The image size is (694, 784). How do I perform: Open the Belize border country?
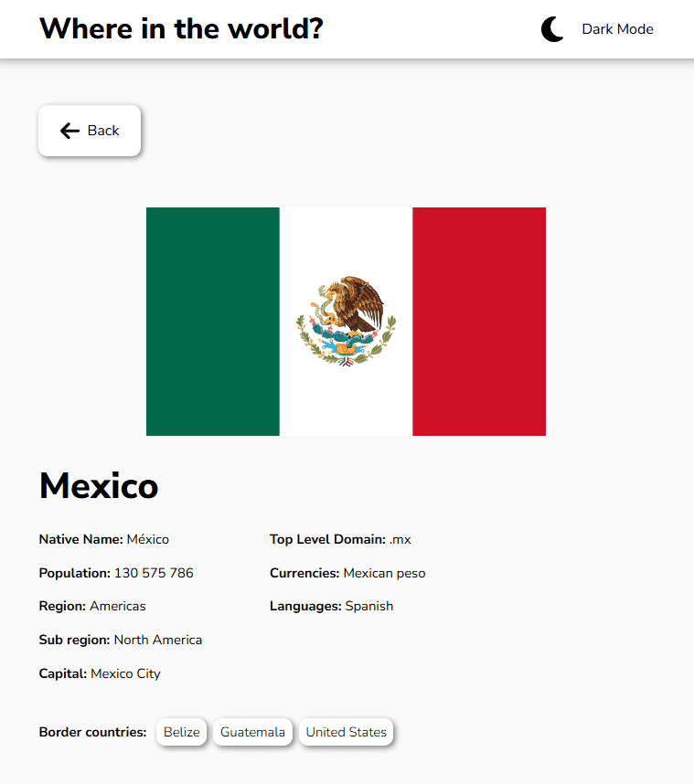(x=181, y=732)
